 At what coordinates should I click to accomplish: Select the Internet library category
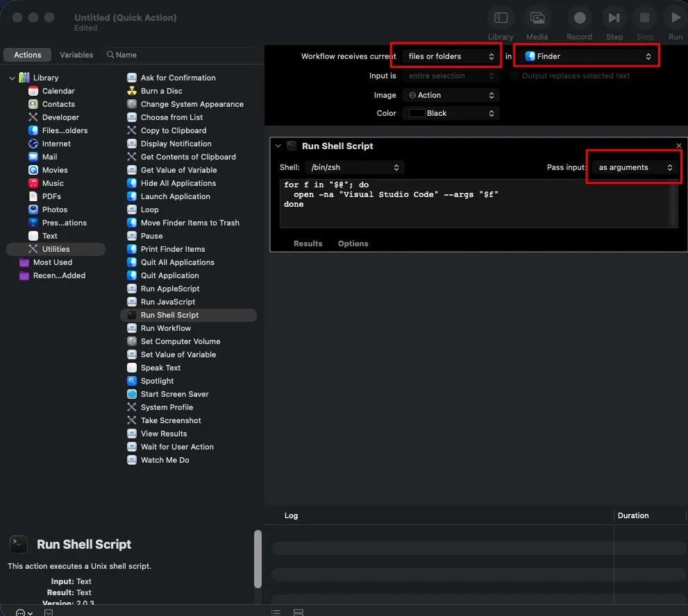point(56,144)
